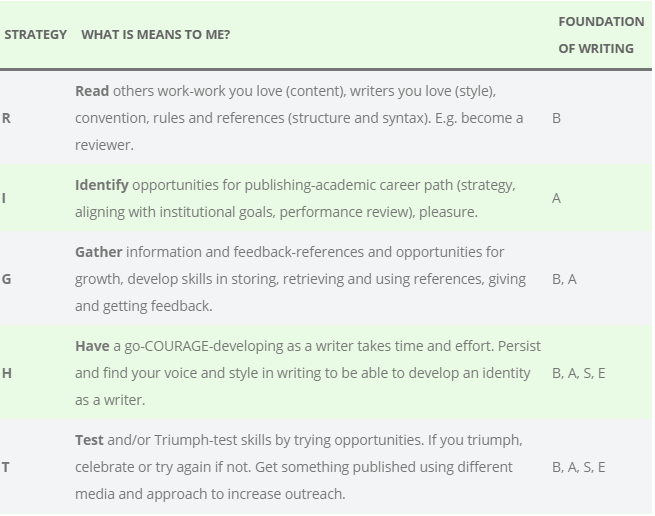Select the letter T strategy cell
The height and width of the screenshot is (516, 655).
point(7,467)
